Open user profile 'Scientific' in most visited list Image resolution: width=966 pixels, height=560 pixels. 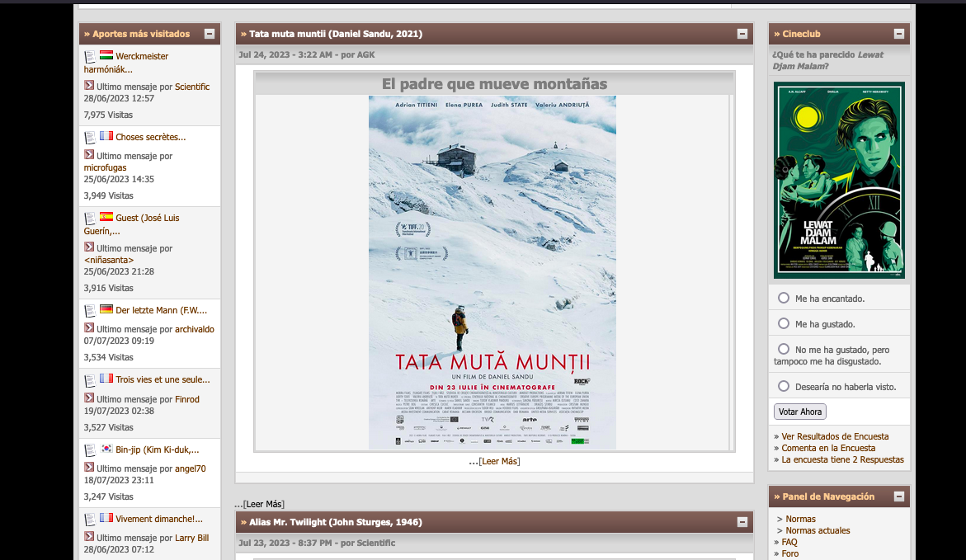coord(192,87)
